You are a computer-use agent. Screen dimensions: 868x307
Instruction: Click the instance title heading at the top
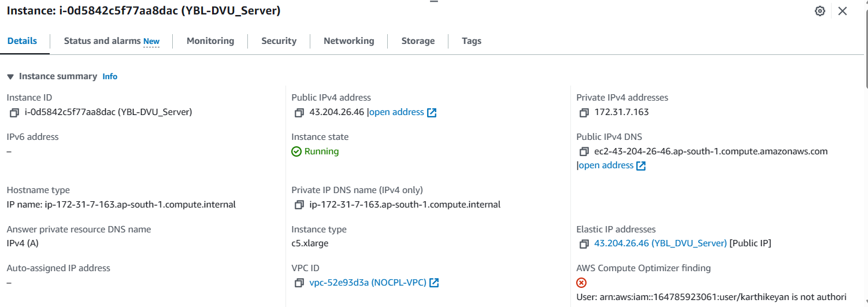(144, 11)
